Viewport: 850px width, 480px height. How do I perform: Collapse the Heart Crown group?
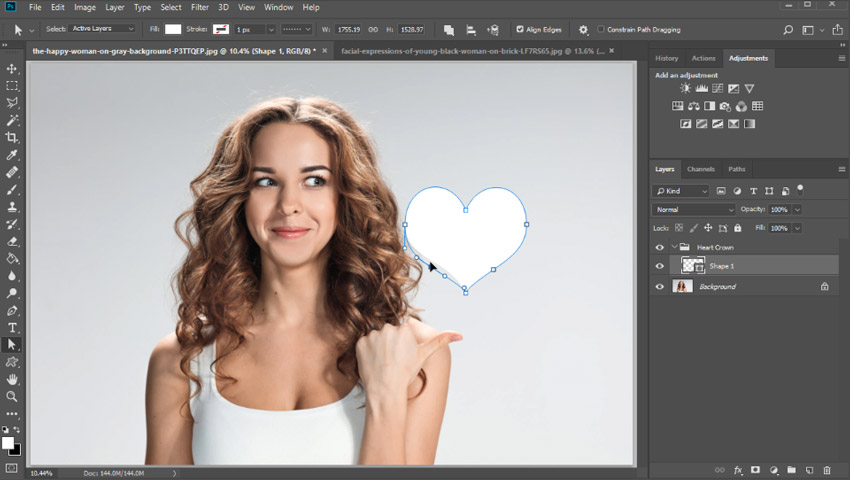click(x=674, y=247)
